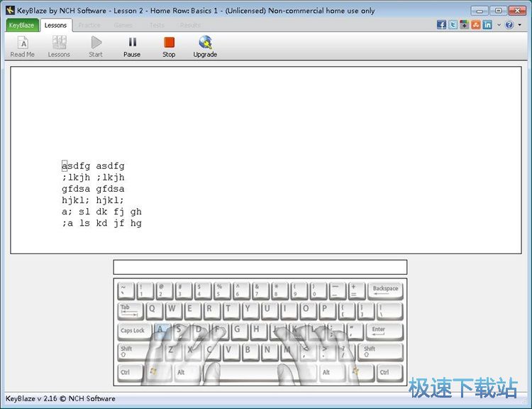The image size is (532, 409).
Task: Select the Lessons tab
Action: coord(55,25)
